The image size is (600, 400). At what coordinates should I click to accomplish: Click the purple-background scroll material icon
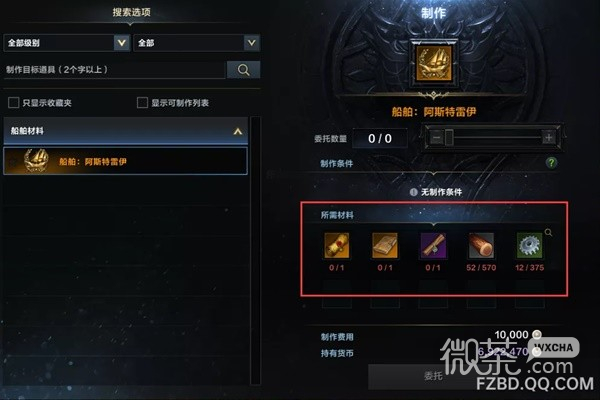tap(433, 245)
